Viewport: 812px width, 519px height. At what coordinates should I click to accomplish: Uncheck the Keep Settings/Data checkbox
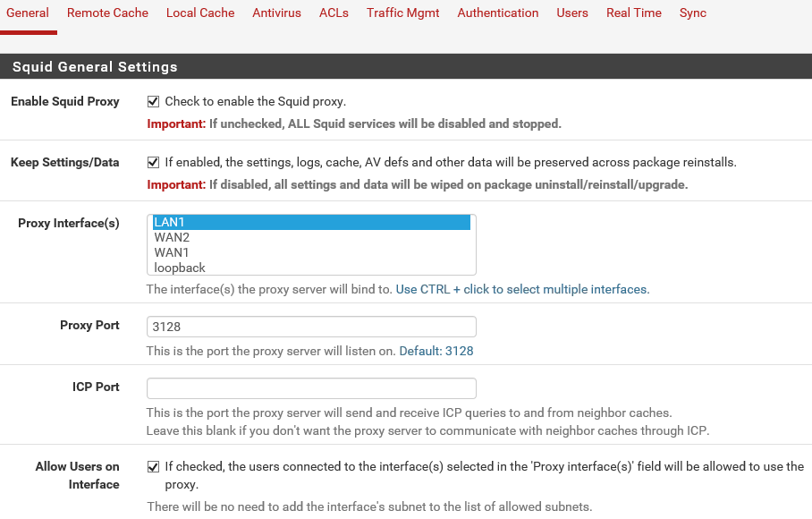pyautogui.click(x=153, y=163)
